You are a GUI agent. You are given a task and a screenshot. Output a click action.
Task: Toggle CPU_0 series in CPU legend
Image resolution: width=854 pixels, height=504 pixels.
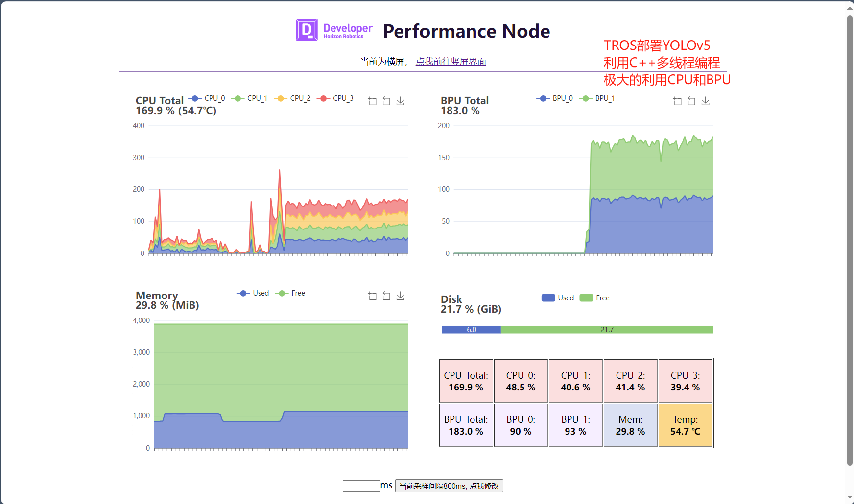coord(207,98)
